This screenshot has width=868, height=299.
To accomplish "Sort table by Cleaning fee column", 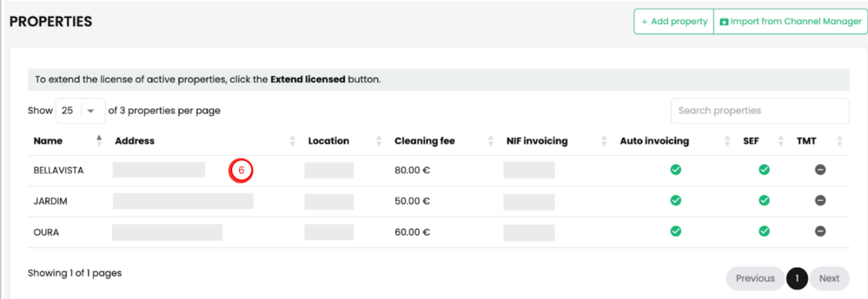I will (x=425, y=141).
